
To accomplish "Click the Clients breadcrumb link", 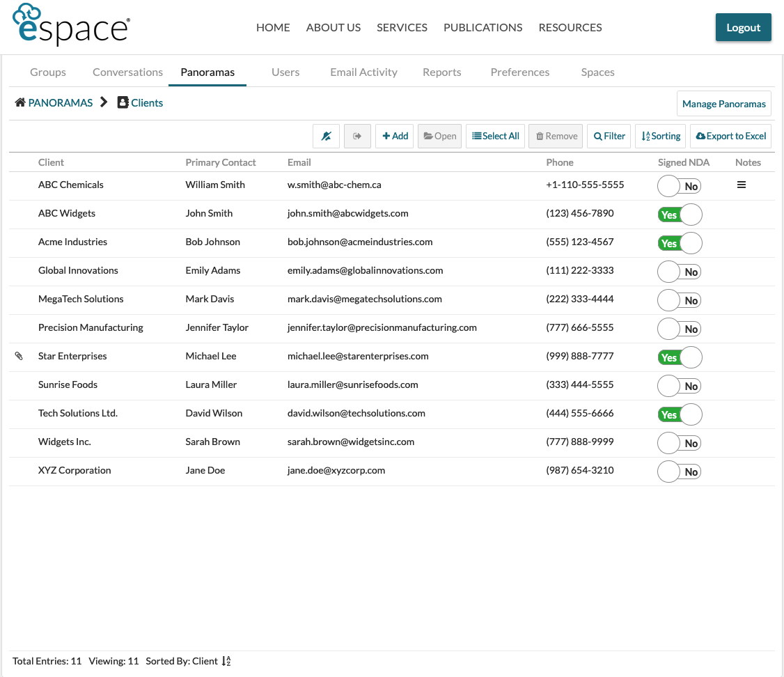I will point(146,102).
